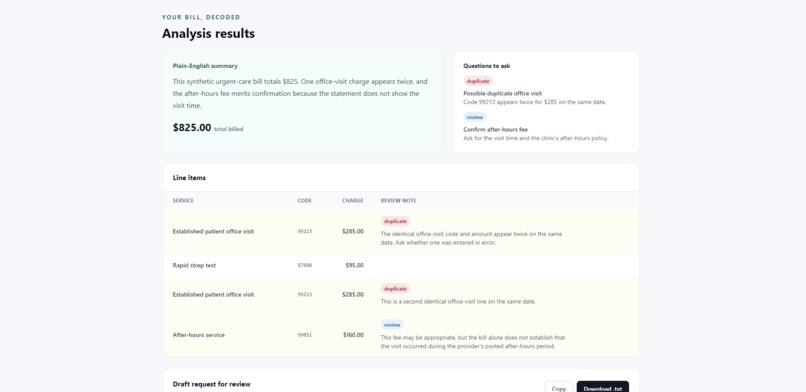
Task: Click the note about second identical office-visit line
Action: 458,302
